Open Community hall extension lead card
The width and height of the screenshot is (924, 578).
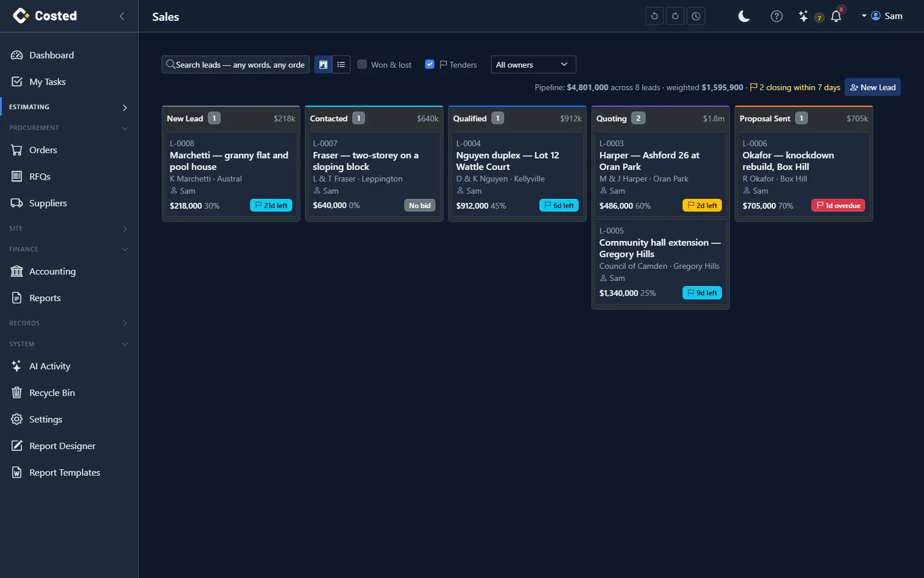tap(661, 262)
